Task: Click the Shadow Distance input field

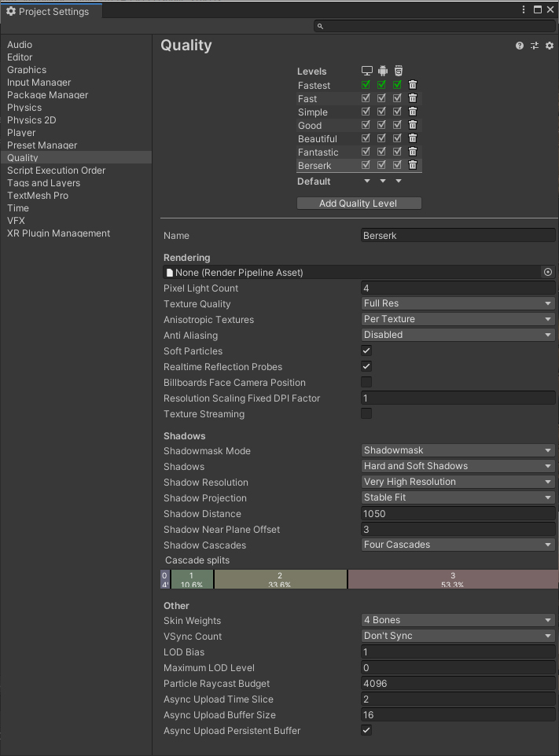Action: (x=458, y=513)
